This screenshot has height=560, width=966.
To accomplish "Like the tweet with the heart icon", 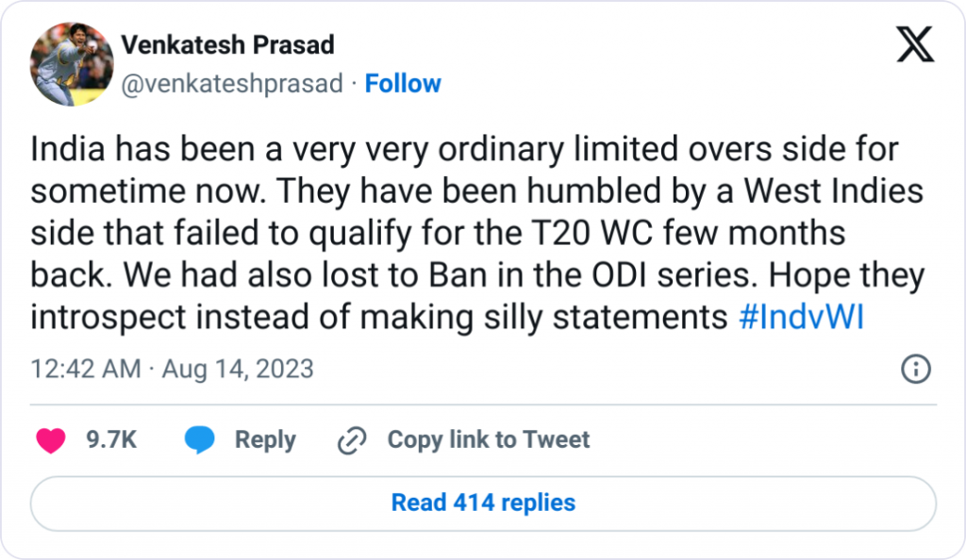I will tap(50, 439).
